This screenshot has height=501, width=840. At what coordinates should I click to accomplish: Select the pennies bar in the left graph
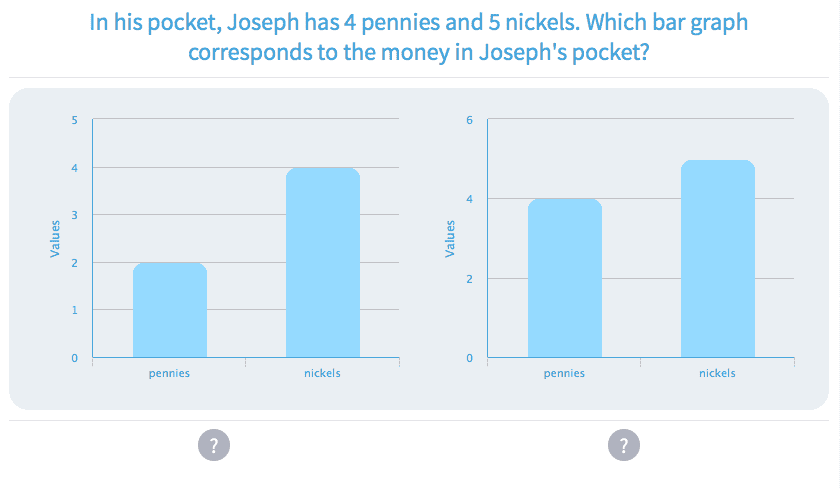click(170, 310)
